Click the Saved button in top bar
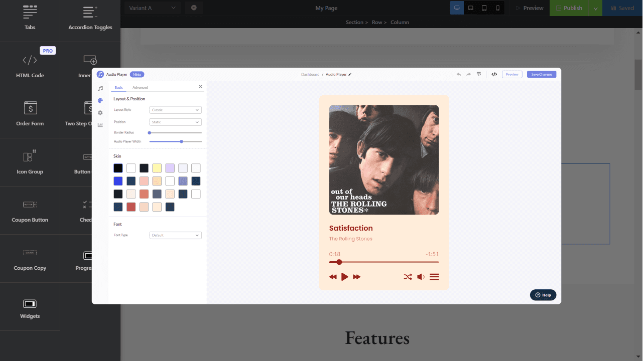Screen dimensions: 644x361 (622, 8)
